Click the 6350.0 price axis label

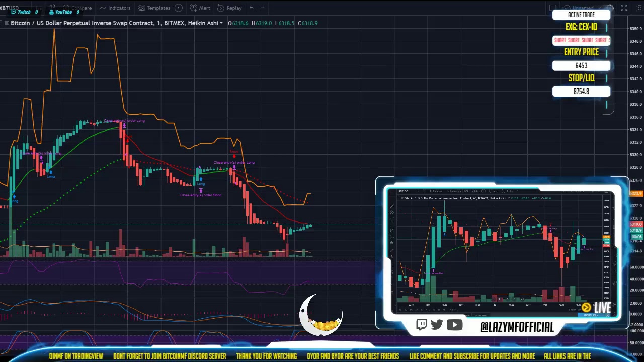pos(636,29)
